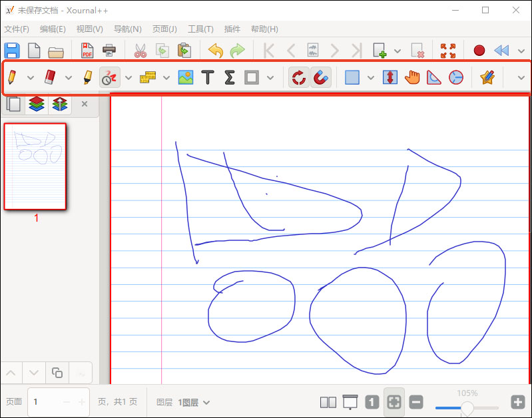Open the 插件 menu
This screenshot has height=418, width=532.
[x=232, y=29]
